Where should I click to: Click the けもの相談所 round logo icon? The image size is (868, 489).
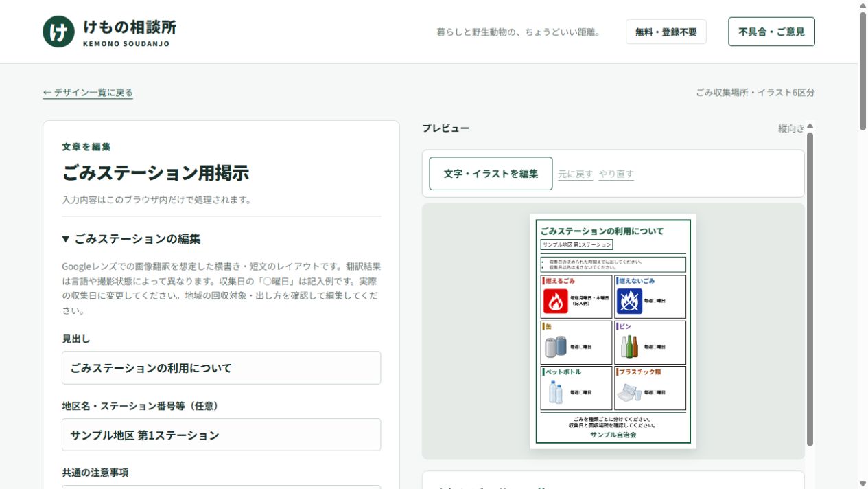coord(58,32)
